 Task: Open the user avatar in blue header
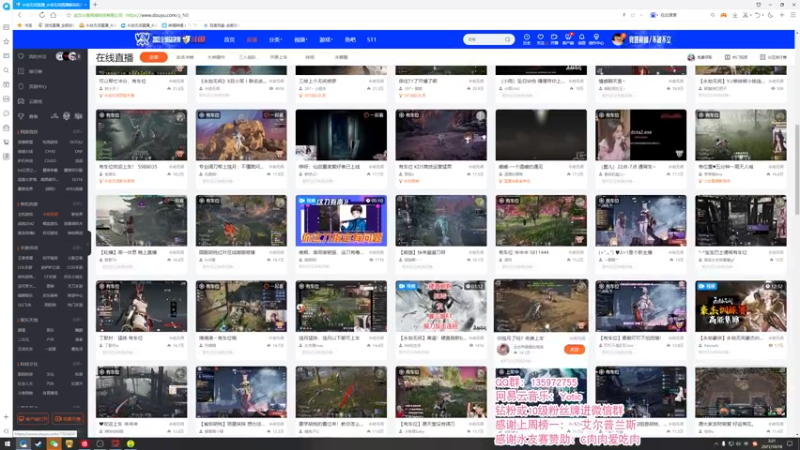(618, 39)
